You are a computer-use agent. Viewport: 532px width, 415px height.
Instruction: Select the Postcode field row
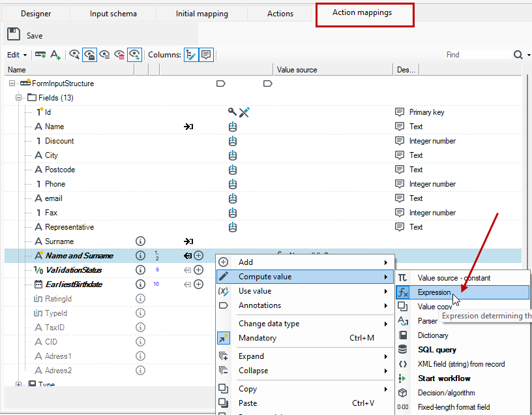pyautogui.click(x=263, y=170)
